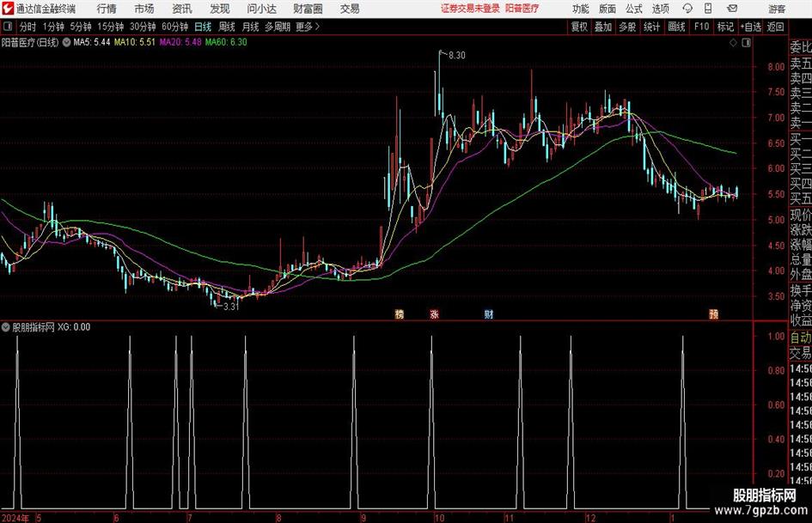812x523 pixels.
Task: Click the mobile phone icon
Action: (708, 9)
